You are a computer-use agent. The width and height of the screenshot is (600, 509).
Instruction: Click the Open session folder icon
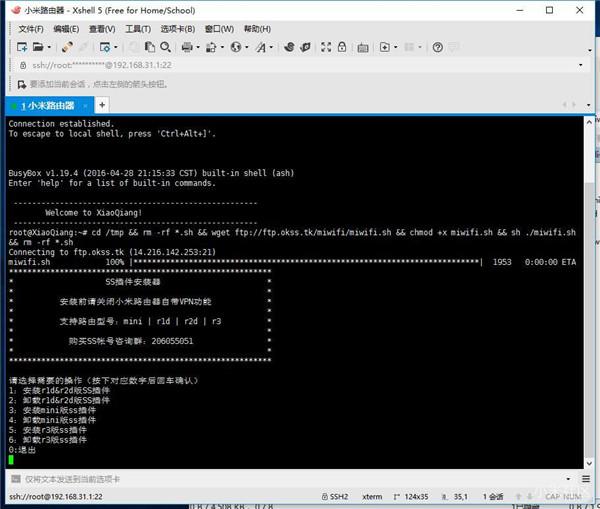coord(38,47)
